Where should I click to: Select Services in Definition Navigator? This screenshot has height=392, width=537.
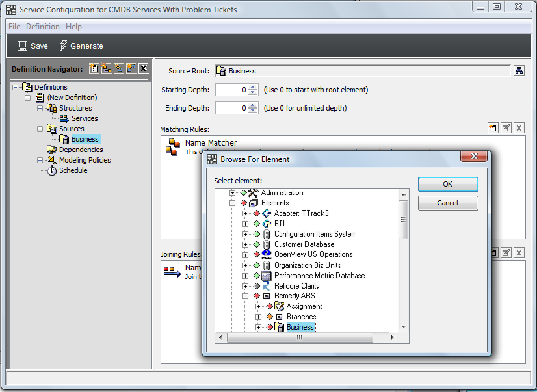point(85,118)
